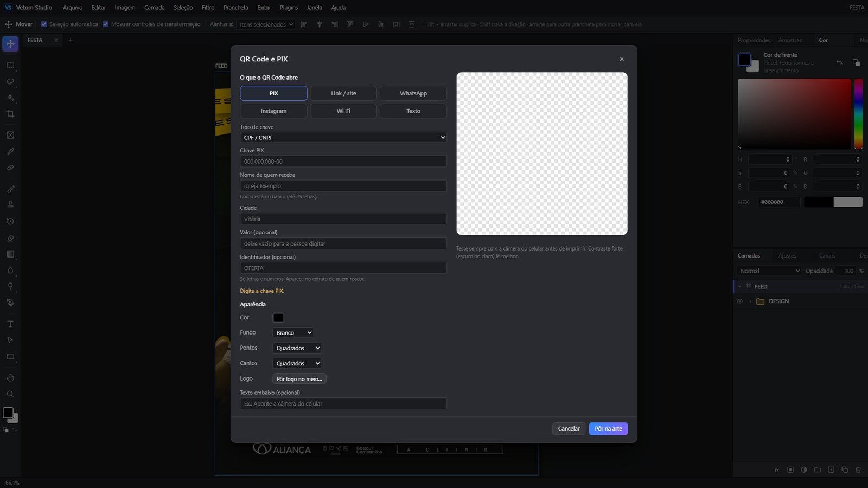The image size is (868, 488).
Task: Delete layer with trash icon
Action: 858,470
